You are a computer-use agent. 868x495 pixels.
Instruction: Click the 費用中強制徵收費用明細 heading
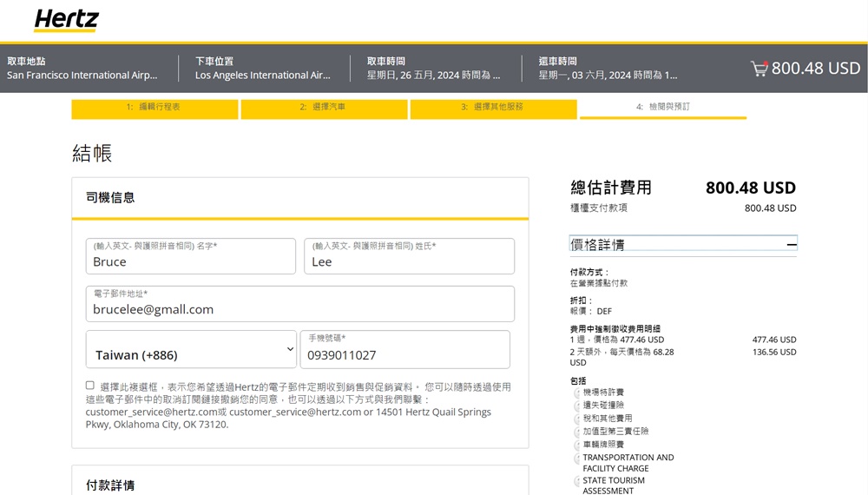615,329
